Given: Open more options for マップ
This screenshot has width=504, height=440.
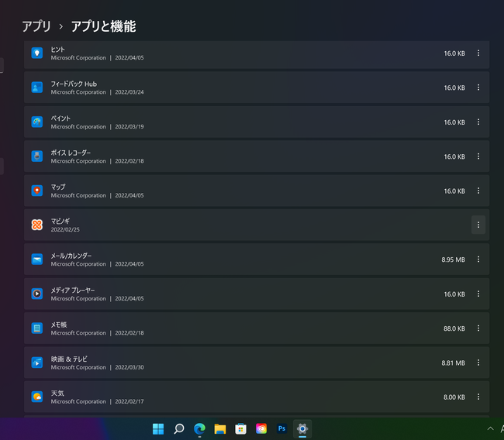Looking at the screenshot, I should tap(478, 191).
